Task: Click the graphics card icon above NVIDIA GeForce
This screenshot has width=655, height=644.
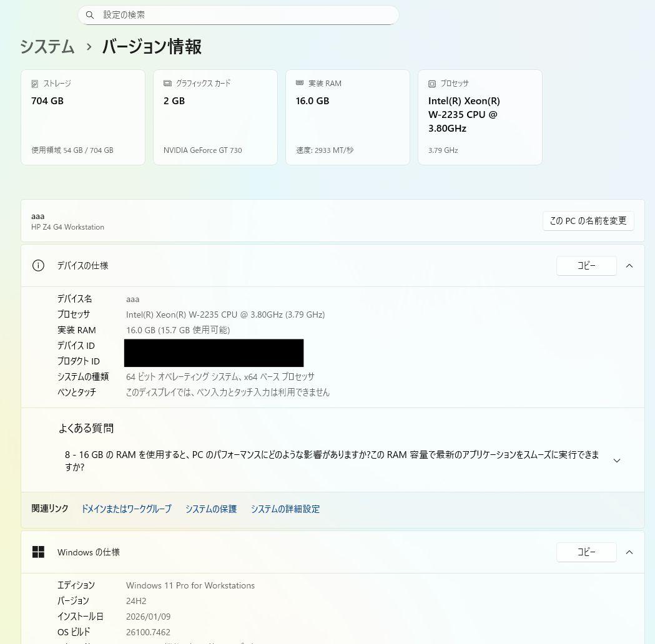Action: point(166,83)
